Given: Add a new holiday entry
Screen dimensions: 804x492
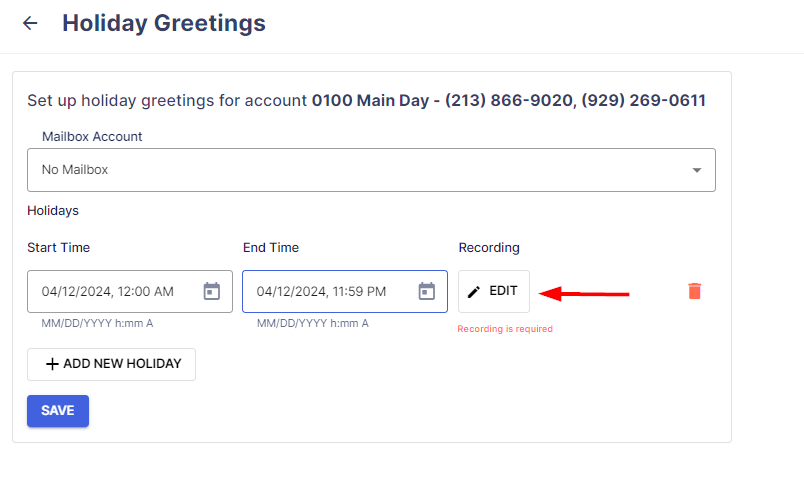Looking at the screenshot, I should [111, 364].
